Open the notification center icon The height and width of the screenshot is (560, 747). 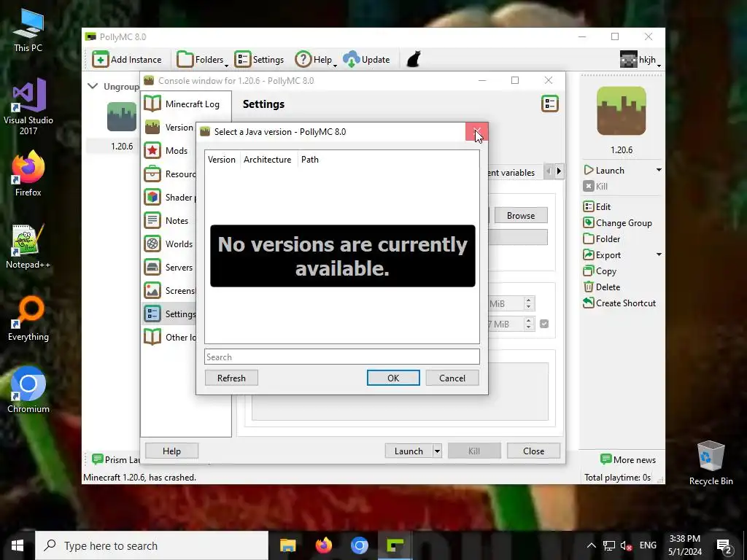(x=724, y=545)
